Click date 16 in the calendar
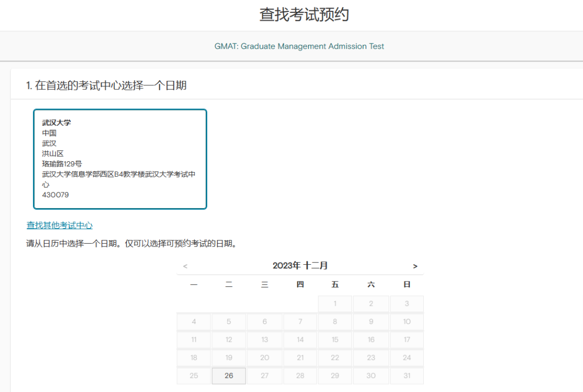Image resolution: width=583 pixels, height=392 pixels. pos(371,340)
